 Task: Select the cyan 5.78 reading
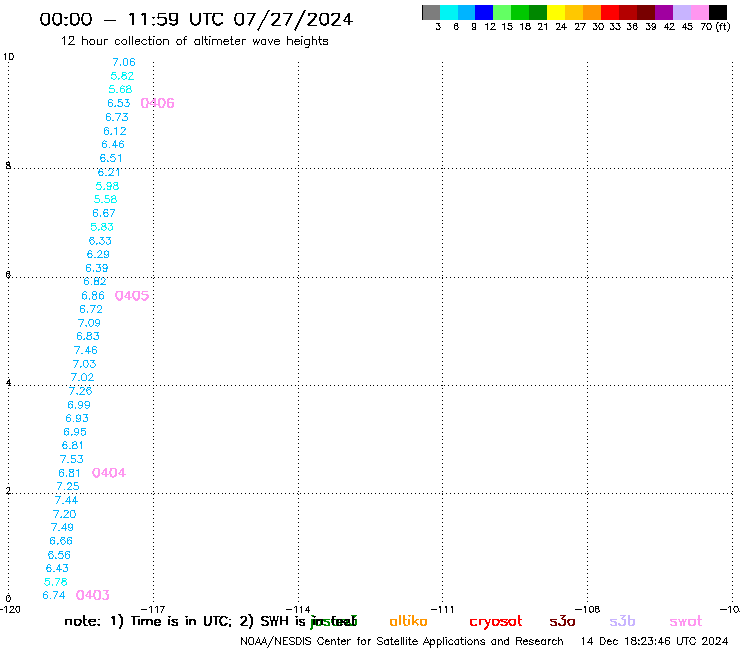click(x=56, y=582)
